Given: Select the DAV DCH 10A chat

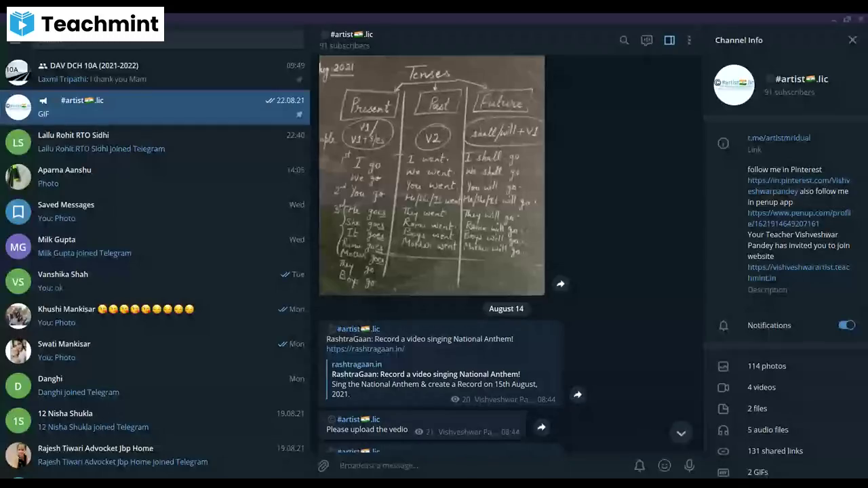Looking at the screenshot, I should pos(156,72).
